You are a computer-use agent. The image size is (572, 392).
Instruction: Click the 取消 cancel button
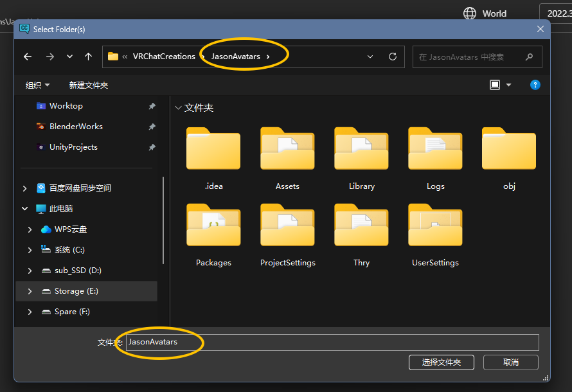coord(511,362)
